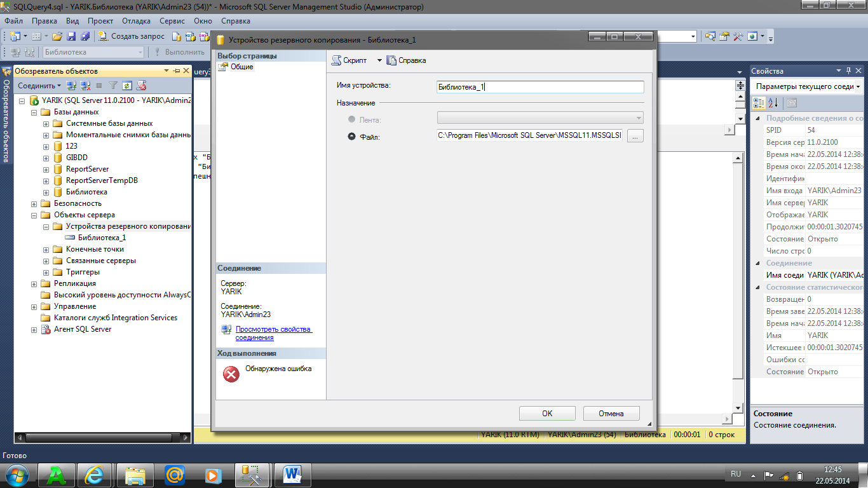Click the properties window toolbar icon
Screen dimensions: 868x488
724,36
